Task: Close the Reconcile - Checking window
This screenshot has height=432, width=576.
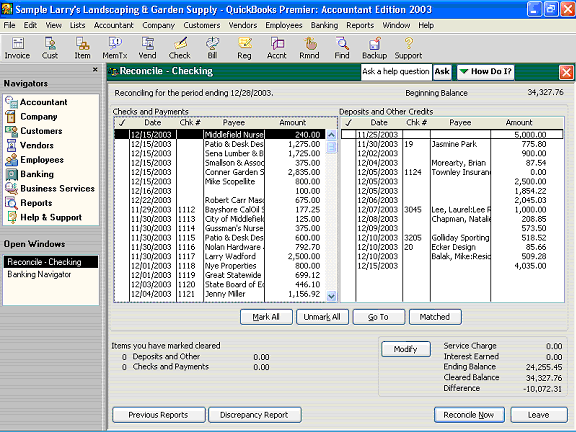Action: pos(566,72)
